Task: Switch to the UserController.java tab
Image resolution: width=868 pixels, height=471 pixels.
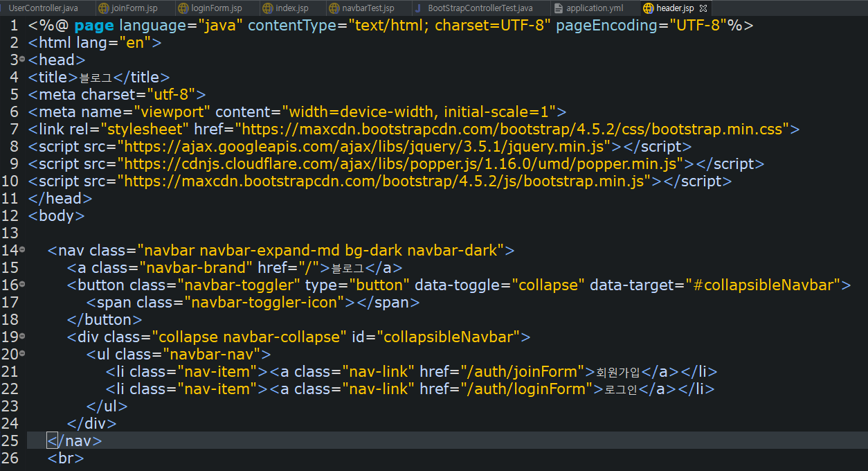Action: (43, 8)
